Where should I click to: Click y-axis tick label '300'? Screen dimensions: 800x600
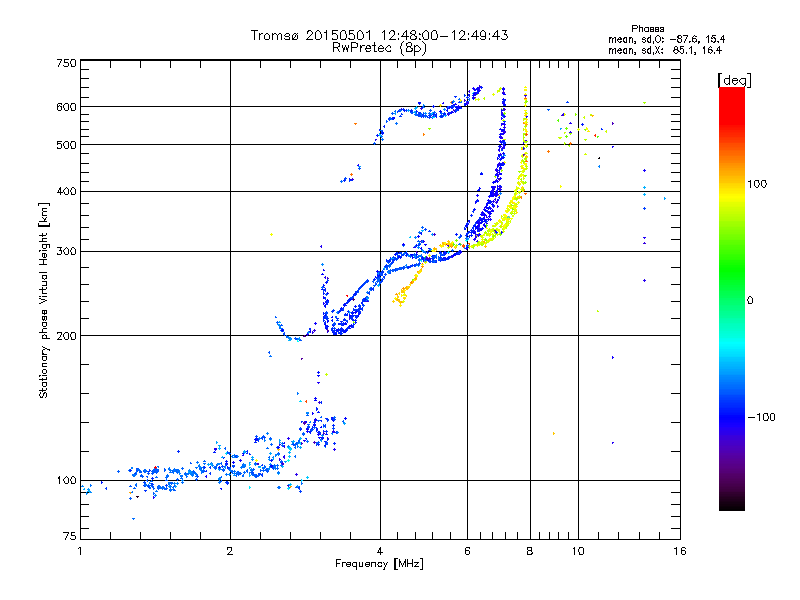(66, 251)
